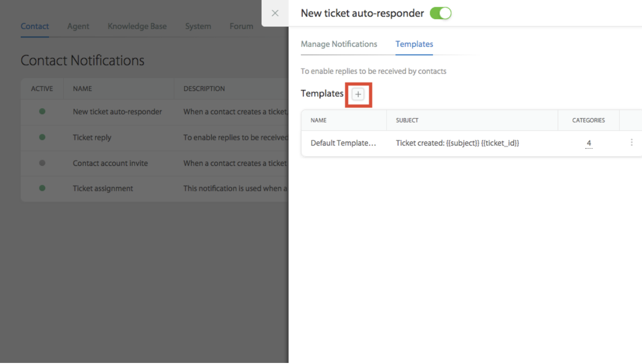Open Contact account invite notification
Screen dimensions: 642x364
click(x=110, y=163)
